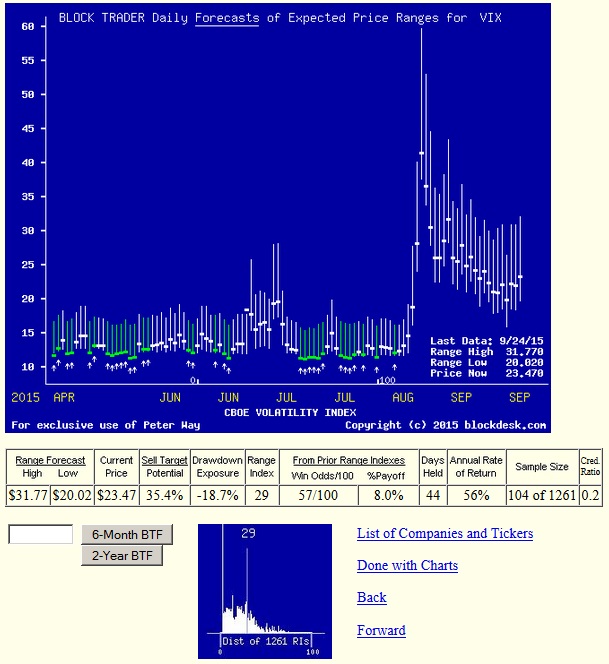Click the Current Price column header
Screen dimensions: 609x664
click(x=116, y=466)
